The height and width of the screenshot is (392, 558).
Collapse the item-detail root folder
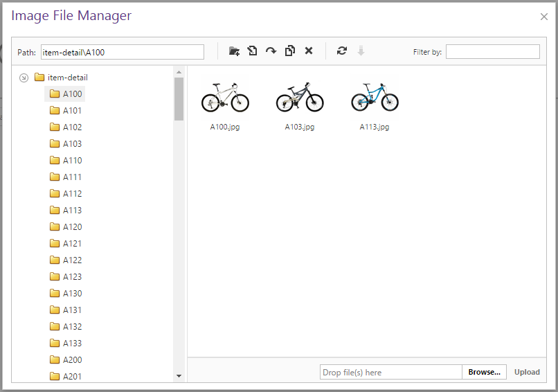tap(24, 78)
